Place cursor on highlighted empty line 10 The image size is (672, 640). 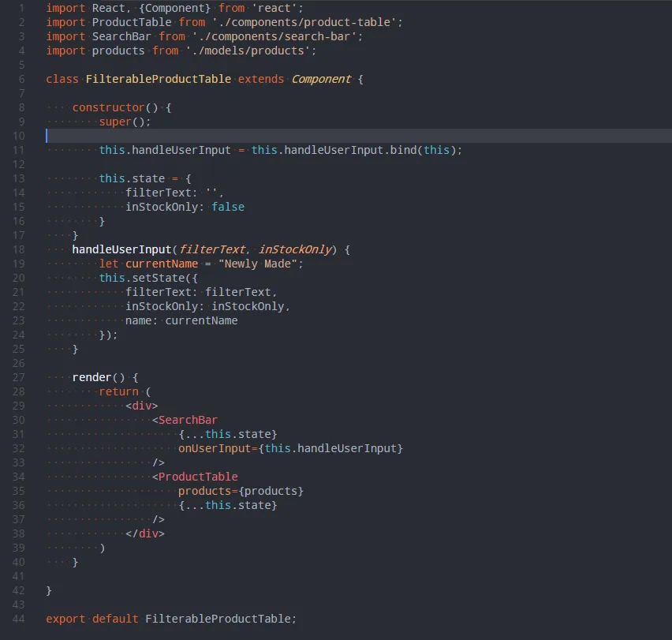(x=359, y=136)
